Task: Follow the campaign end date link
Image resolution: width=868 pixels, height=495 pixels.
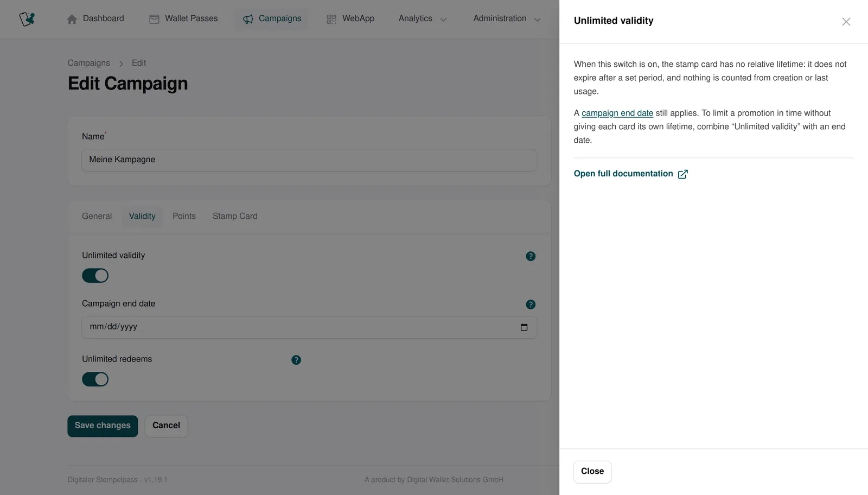Action: point(617,113)
